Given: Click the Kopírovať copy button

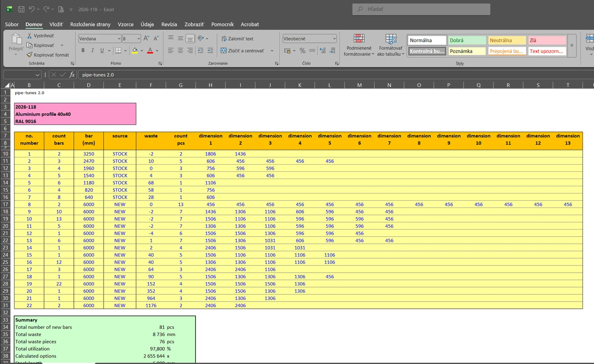Looking at the screenshot, I should tap(41, 45).
